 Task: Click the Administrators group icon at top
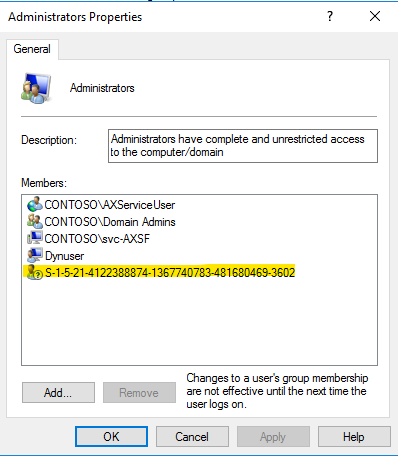tap(36, 88)
